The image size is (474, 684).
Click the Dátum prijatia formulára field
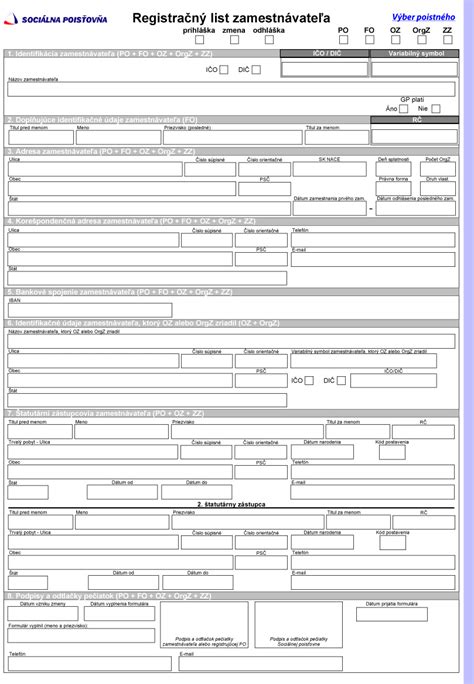392,614
